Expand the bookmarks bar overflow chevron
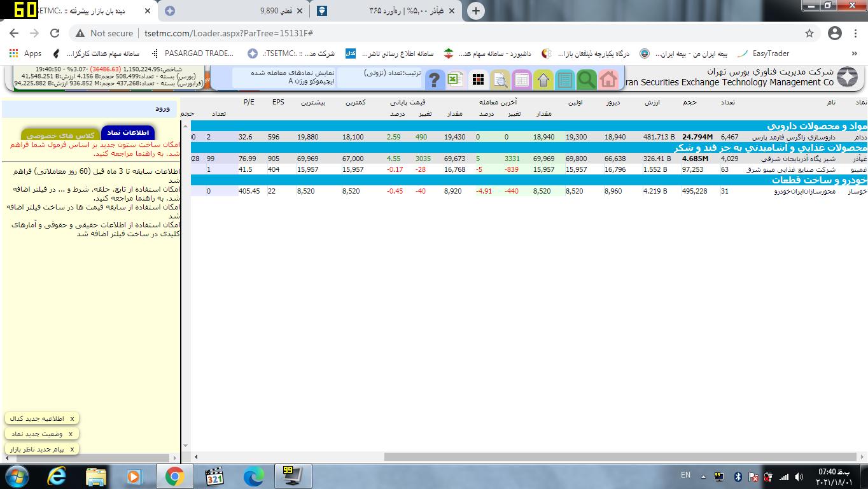This screenshot has height=489, width=868. pyautogui.click(x=854, y=53)
